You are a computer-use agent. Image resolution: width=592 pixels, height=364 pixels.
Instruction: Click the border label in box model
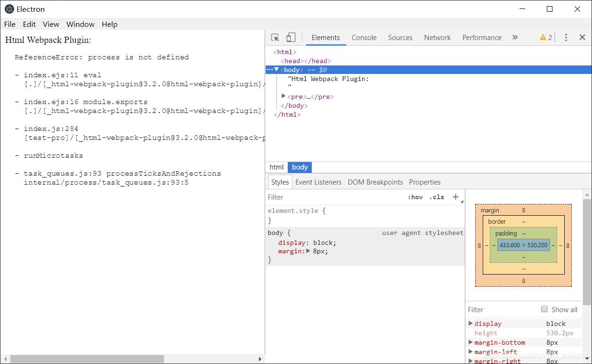coord(497,221)
